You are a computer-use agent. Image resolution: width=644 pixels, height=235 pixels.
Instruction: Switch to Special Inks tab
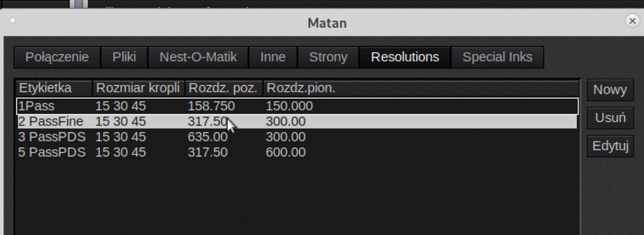[x=497, y=57]
